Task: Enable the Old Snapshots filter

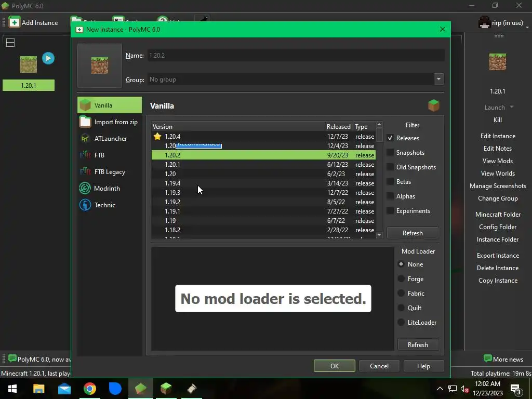Action: tap(390, 167)
